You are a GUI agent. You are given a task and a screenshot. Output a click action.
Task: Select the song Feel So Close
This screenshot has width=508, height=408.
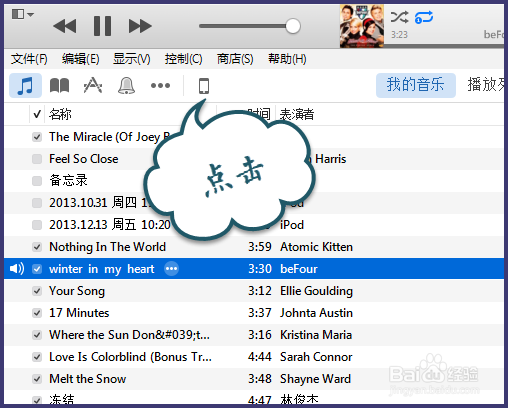84,159
